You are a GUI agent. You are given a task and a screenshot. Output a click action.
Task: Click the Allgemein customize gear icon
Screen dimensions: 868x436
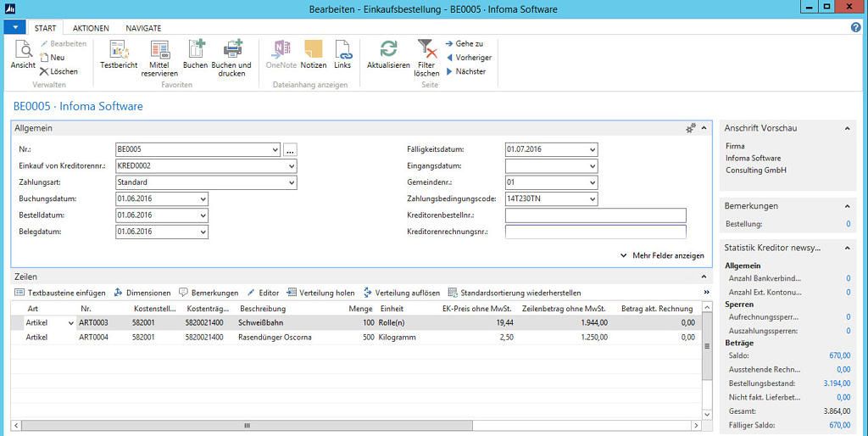tap(691, 128)
